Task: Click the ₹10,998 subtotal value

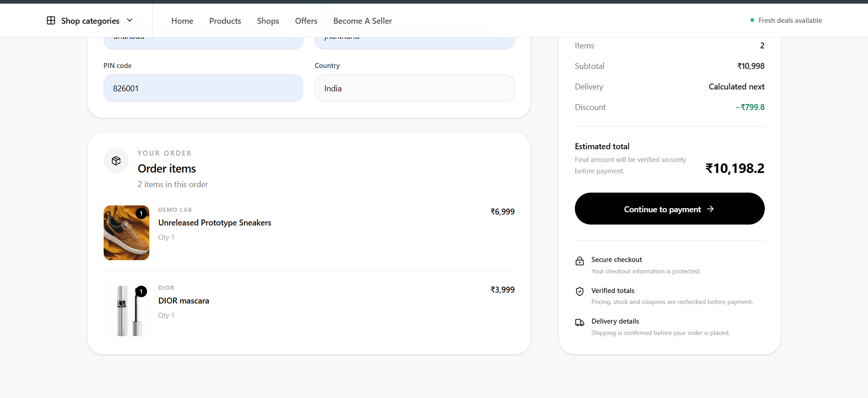Action: tap(751, 66)
